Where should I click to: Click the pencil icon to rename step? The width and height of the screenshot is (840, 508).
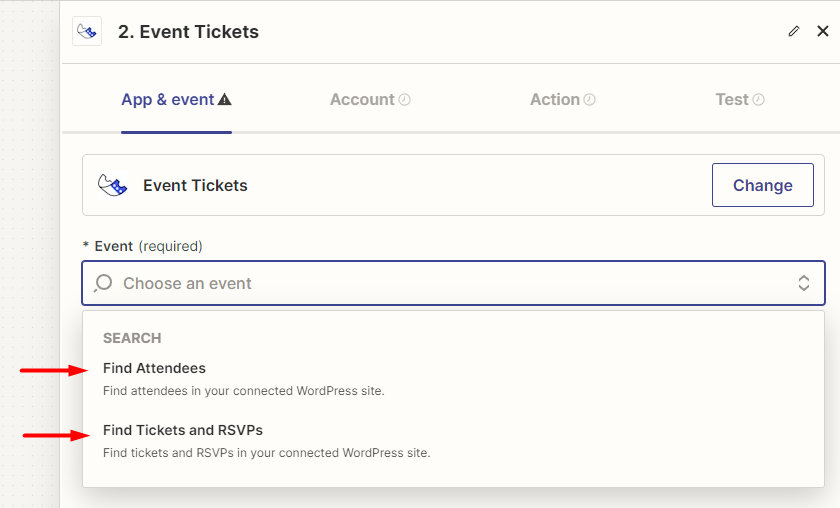click(x=794, y=32)
